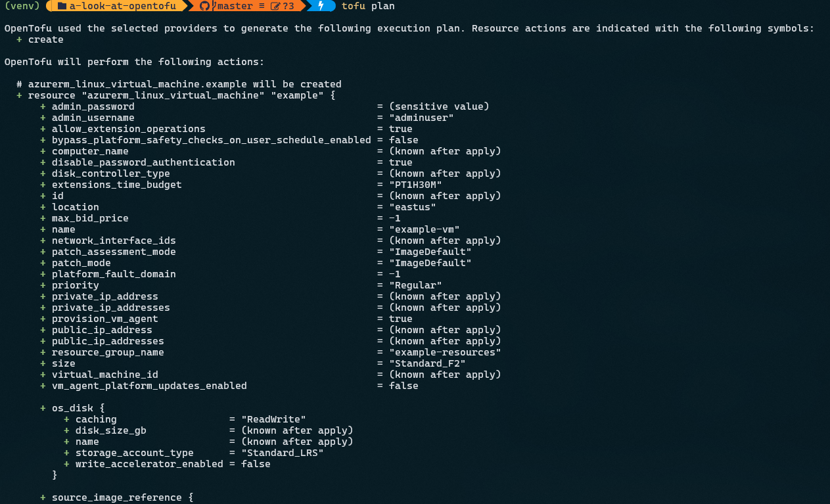
Task: Click disk_controller_type attribute
Action: (111, 173)
